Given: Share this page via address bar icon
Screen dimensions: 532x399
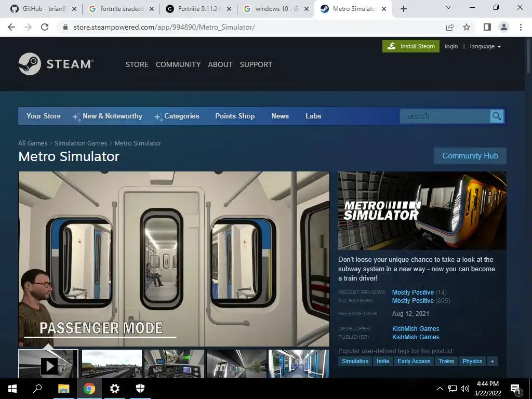Looking at the screenshot, I should 450,27.
